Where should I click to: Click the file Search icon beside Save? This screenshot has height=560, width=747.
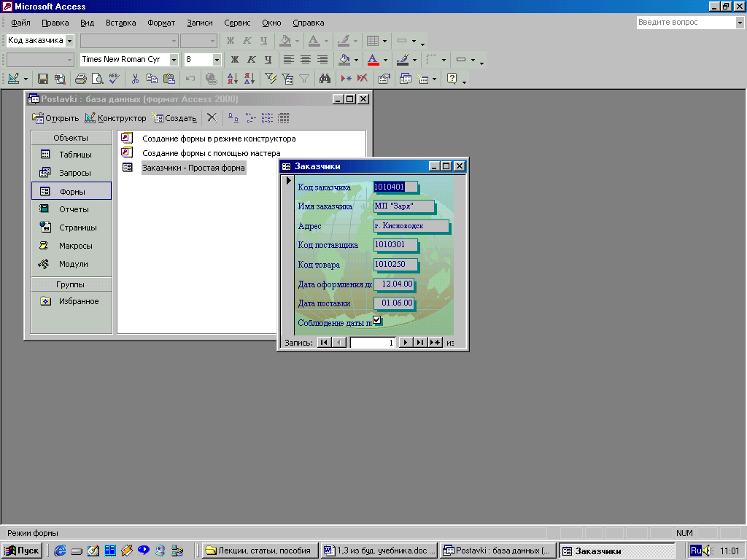point(60,79)
